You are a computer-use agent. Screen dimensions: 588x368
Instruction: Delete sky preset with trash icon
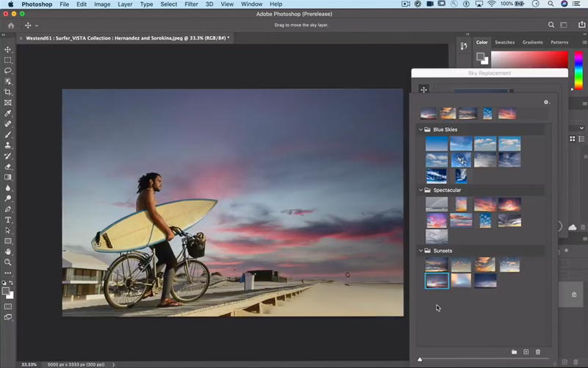pyautogui.click(x=537, y=353)
